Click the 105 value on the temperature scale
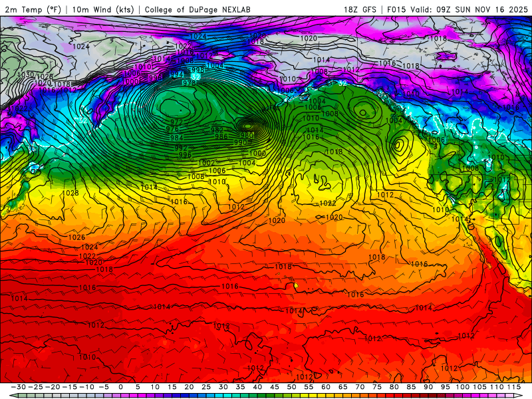 pyautogui.click(x=480, y=387)
